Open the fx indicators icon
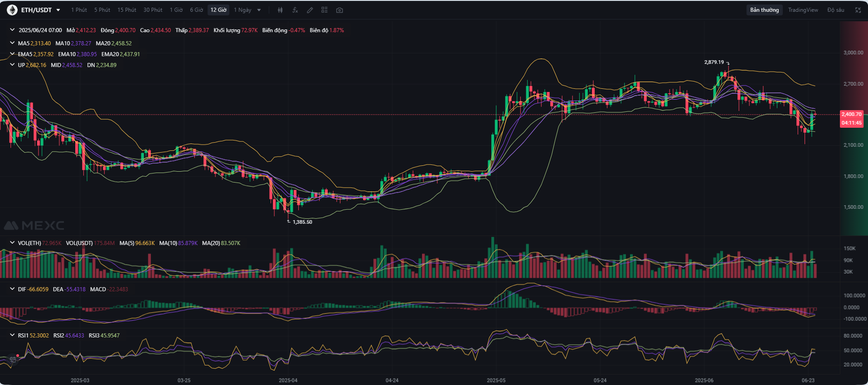The image size is (868, 385). pyautogui.click(x=295, y=10)
